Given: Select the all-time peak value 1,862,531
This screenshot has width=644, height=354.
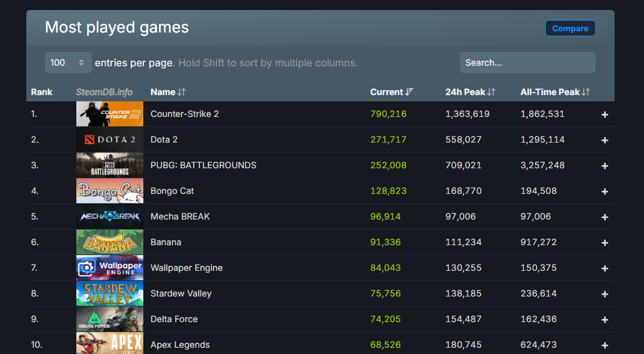Looking at the screenshot, I should click(x=543, y=114).
